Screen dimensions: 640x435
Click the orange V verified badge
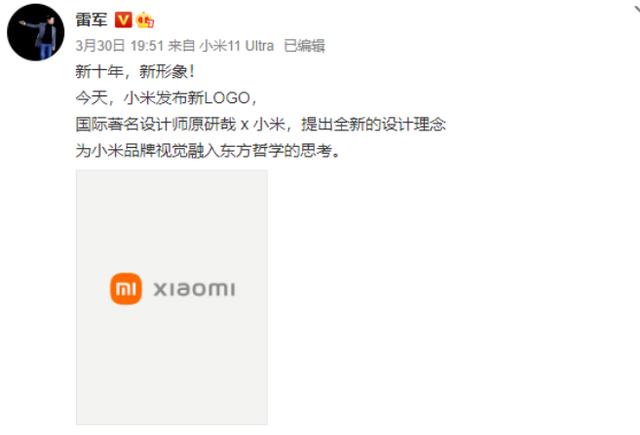pos(123,20)
